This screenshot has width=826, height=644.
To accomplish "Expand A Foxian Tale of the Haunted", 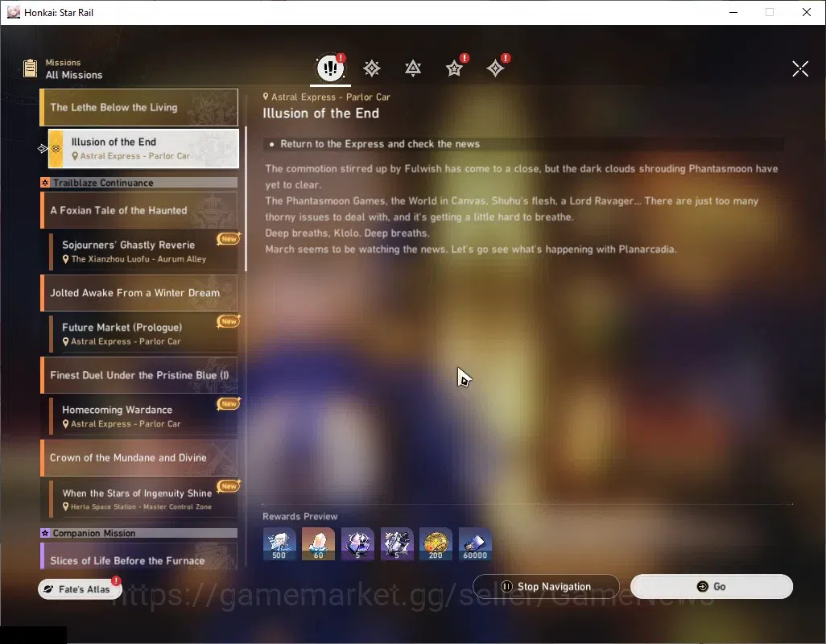I will pyautogui.click(x=139, y=210).
